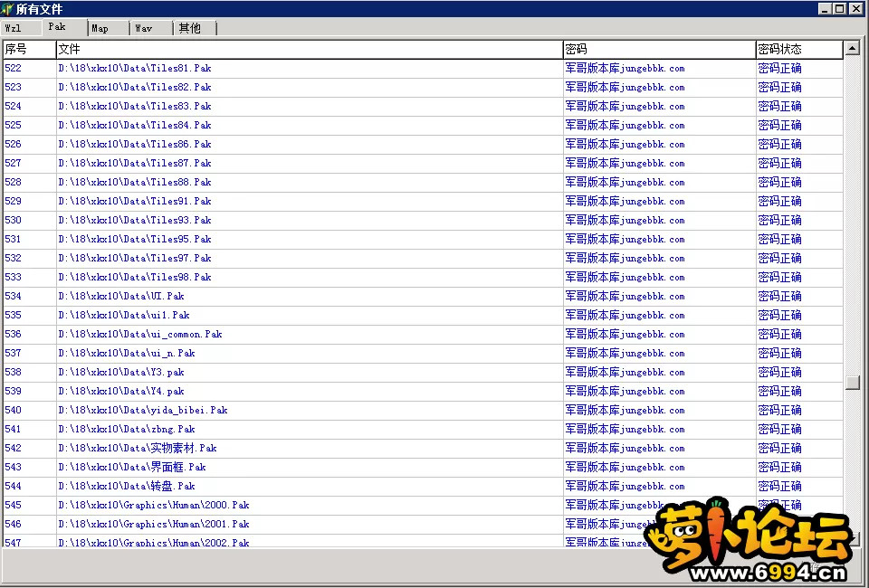This screenshot has width=869, height=588.
Task: Click the application icon in title bar
Action: [7, 9]
